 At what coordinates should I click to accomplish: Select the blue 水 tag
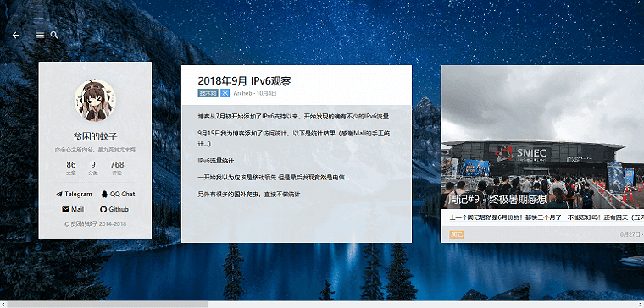click(225, 94)
